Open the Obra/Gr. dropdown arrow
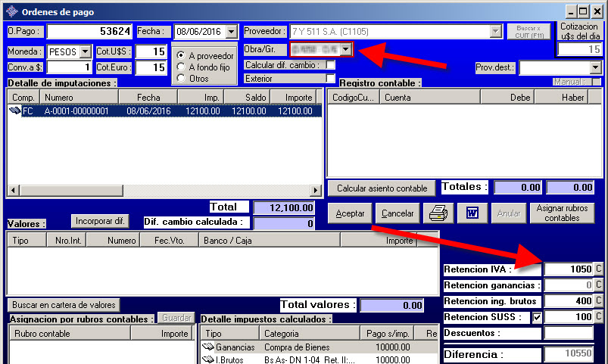Image resolution: width=608 pixels, height=364 pixels. (346, 49)
